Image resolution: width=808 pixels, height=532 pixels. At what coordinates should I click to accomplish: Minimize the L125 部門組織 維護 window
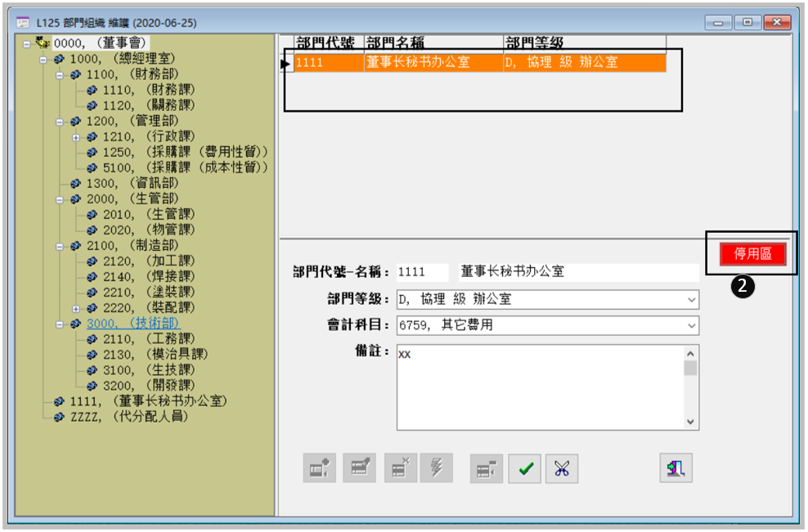(718, 23)
